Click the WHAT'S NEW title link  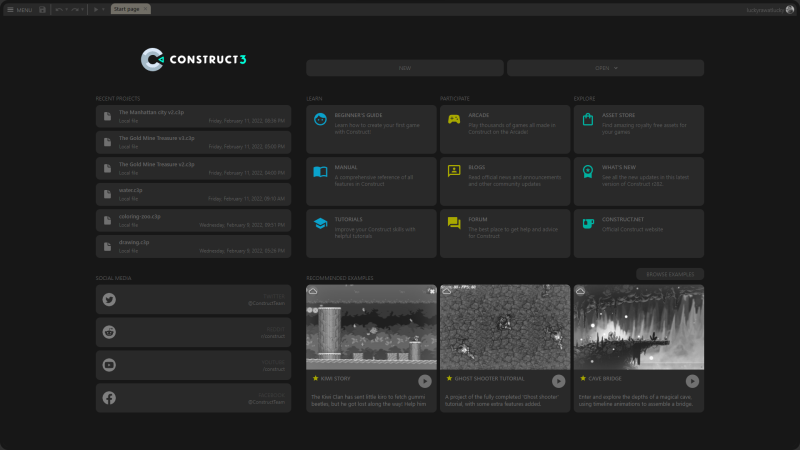coord(619,167)
